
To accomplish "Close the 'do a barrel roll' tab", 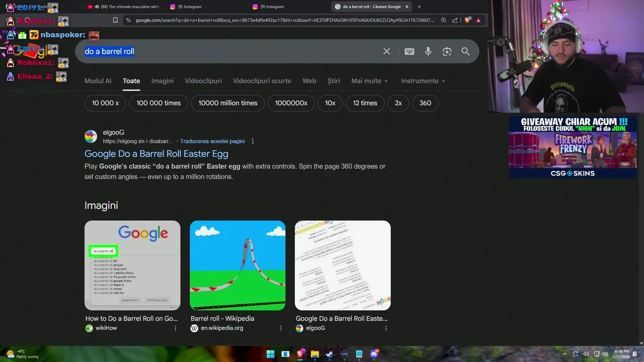I will [x=407, y=7].
